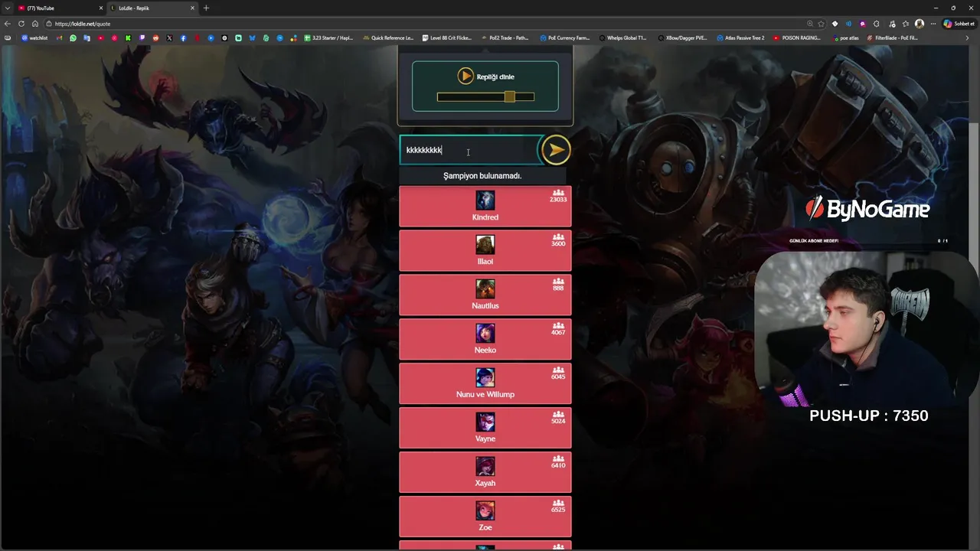This screenshot has height=551, width=980.
Task: Open the favorites star-list icon
Action: tap(906, 24)
